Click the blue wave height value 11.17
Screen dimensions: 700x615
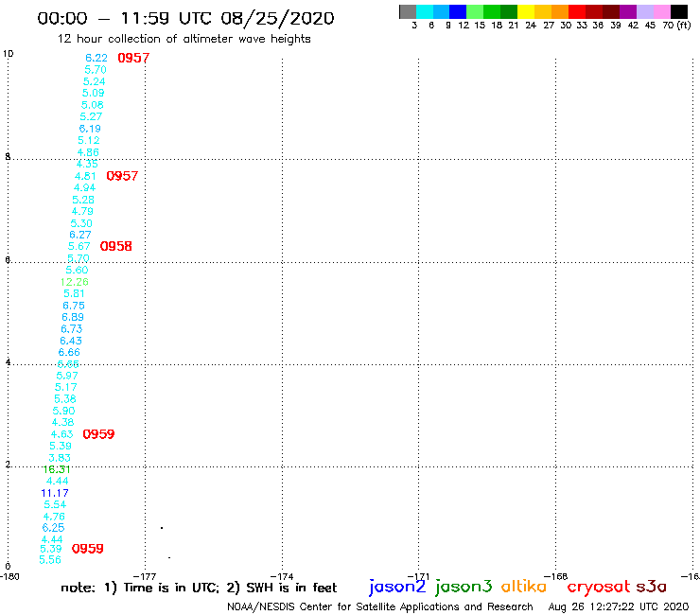(55, 493)
